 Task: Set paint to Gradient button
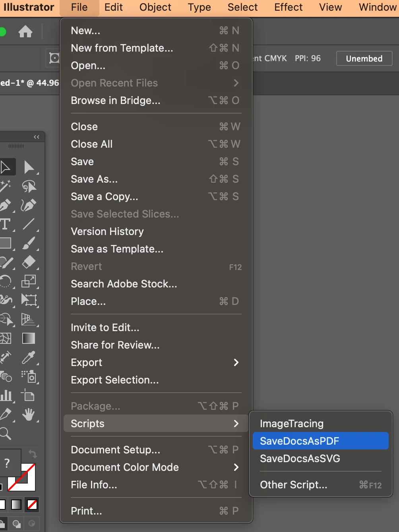point(16,505)
